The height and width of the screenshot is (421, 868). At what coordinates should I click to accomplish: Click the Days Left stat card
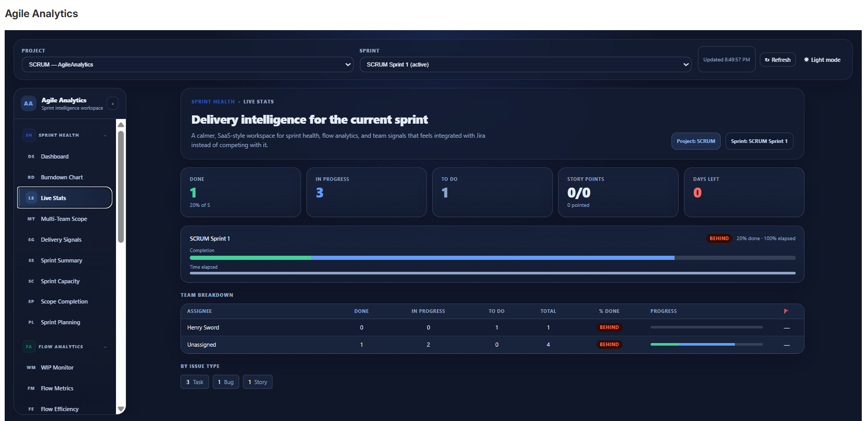[744, 192]
